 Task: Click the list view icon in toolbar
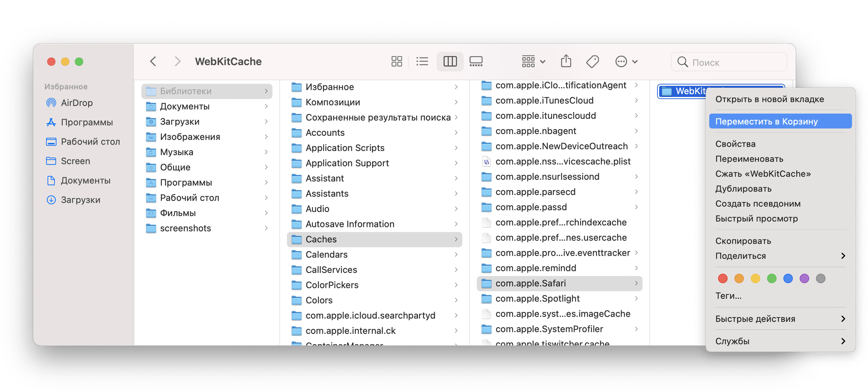[423, 61]
